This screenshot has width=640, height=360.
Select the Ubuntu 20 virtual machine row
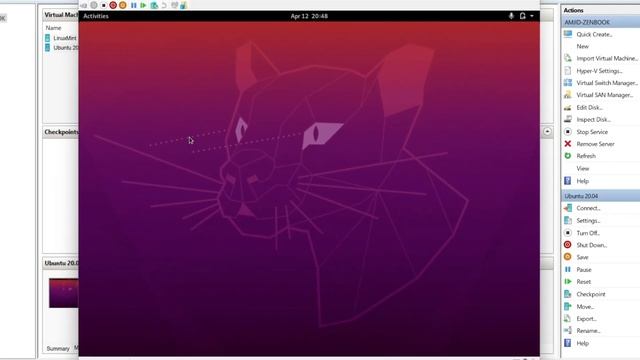coord(61,48)
